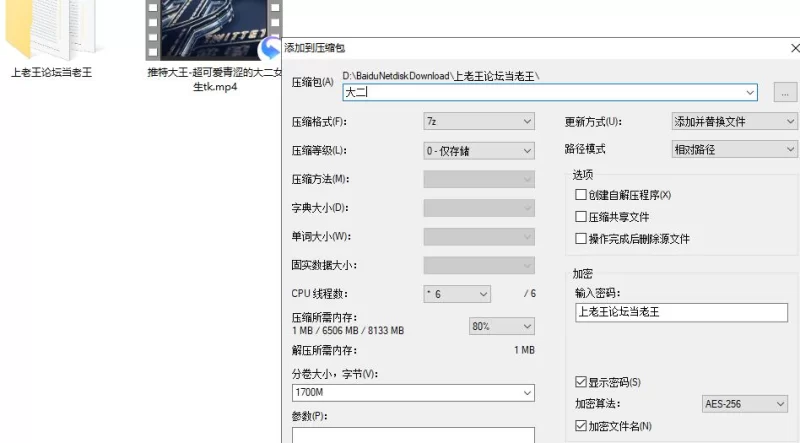Expand the 分卷大小 1700M combo box

click(527, 392)
